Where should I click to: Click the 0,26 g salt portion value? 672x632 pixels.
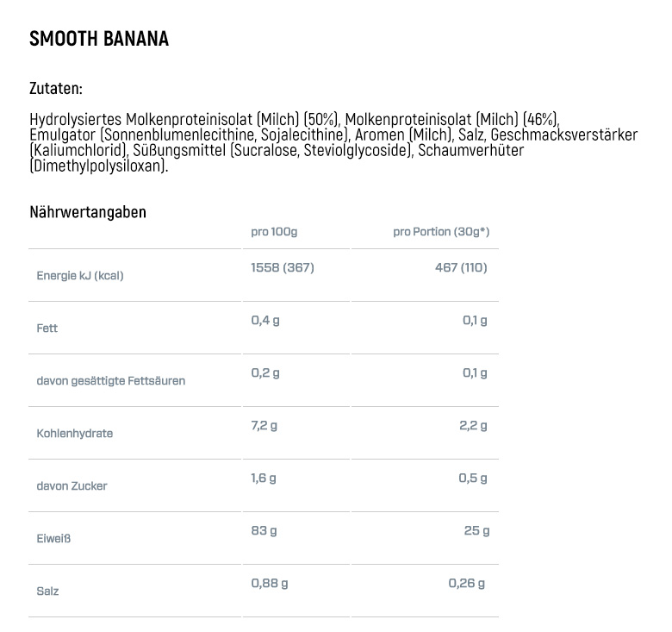pos(467,584)
